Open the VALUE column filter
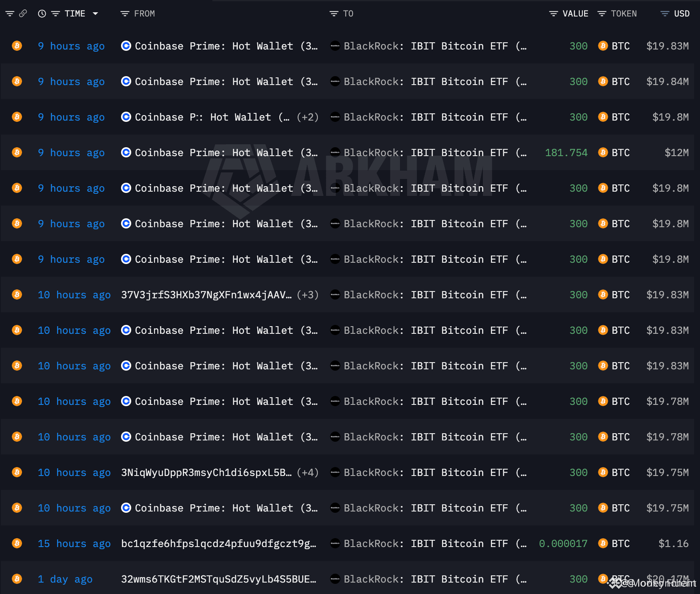This screenshot has width=700, height=594. point(554,14)
